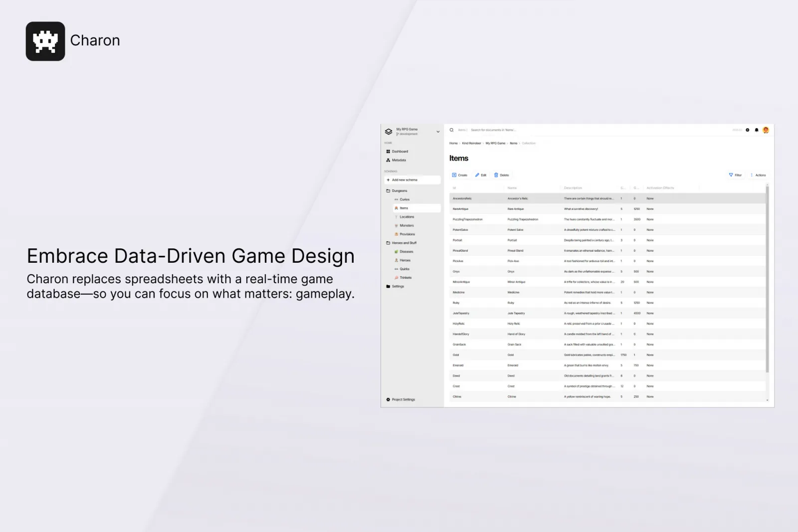Image resolution: width=798 pixels, height=532 pixels.
Task: Open notifications bell in top bar
Action: pyautogui.click(x=756, y=130)
